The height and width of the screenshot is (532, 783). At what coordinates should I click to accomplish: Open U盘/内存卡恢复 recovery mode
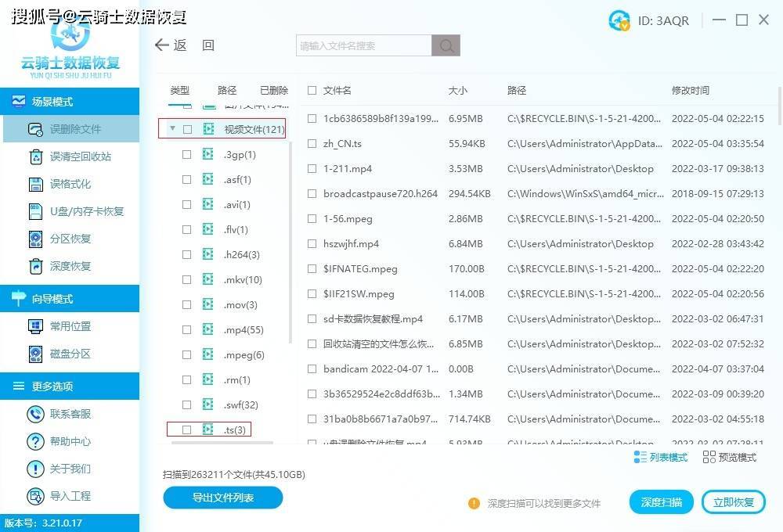[35, 211]
